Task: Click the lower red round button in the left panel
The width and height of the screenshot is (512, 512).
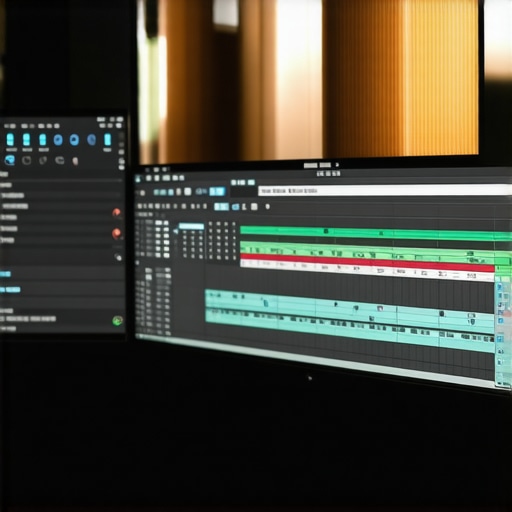Action: coord(116,233)
